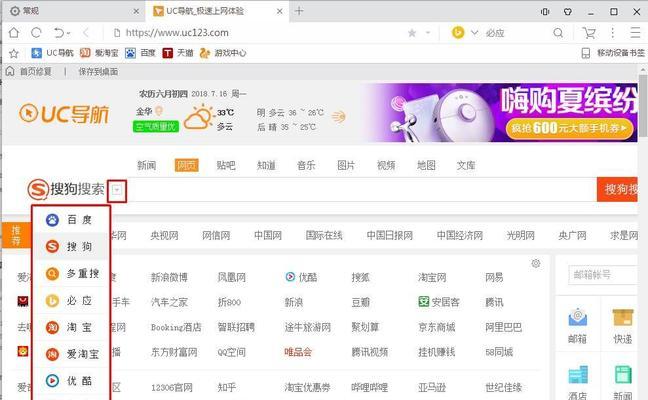This screenshot has width=648, height=400.
Task: Choose 必应 from engine list
Action: [x=71, y=300]
